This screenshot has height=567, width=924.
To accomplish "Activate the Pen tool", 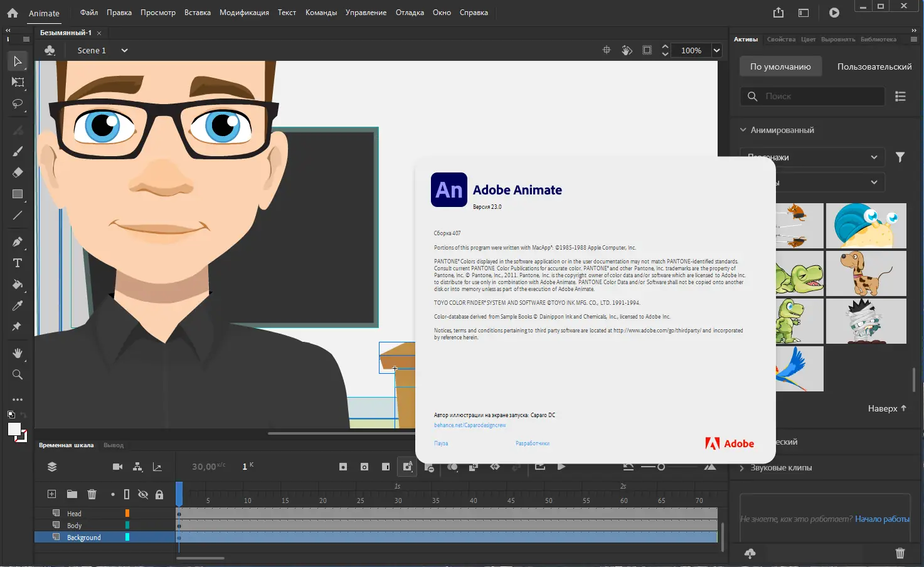I will tap(18, 241).
